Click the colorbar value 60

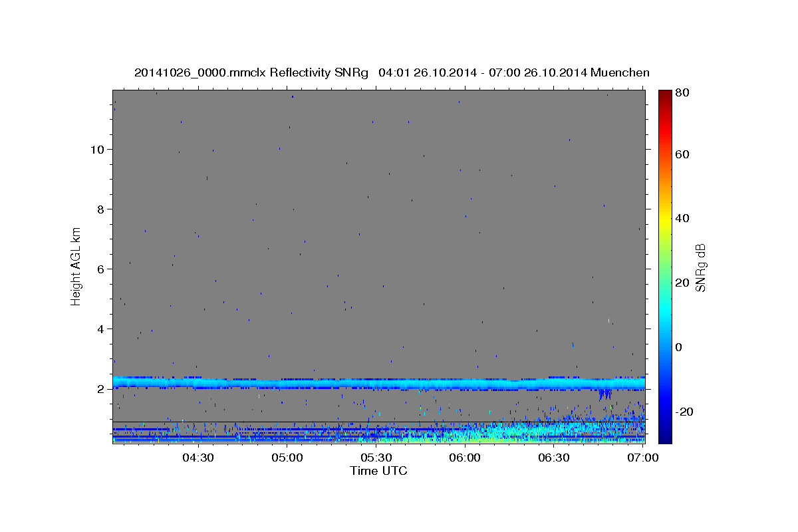tap(682, 154)
